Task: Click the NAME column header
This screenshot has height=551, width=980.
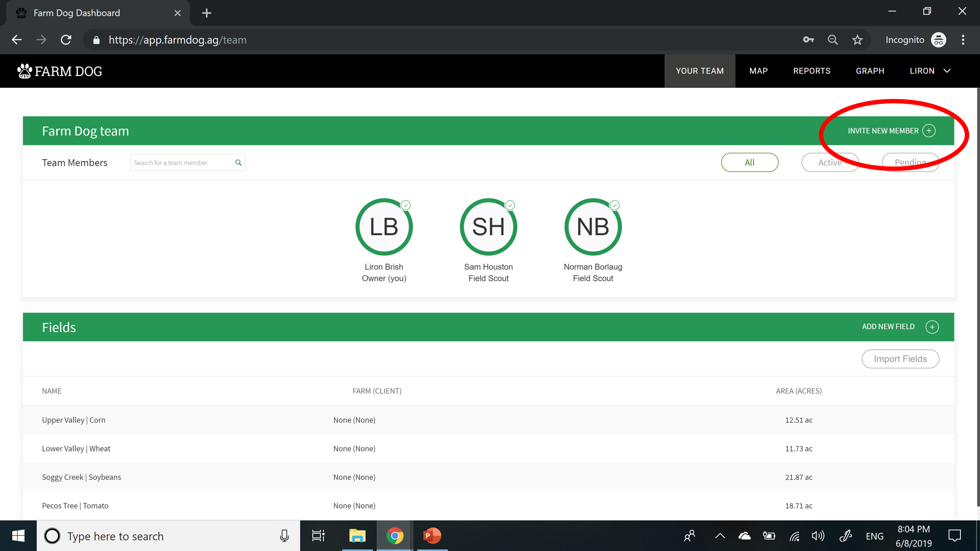Action: coord(51,391)
